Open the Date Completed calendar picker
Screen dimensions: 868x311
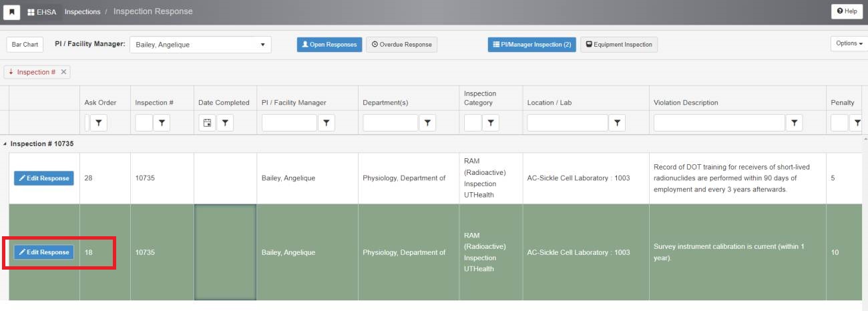pos(207,123)
